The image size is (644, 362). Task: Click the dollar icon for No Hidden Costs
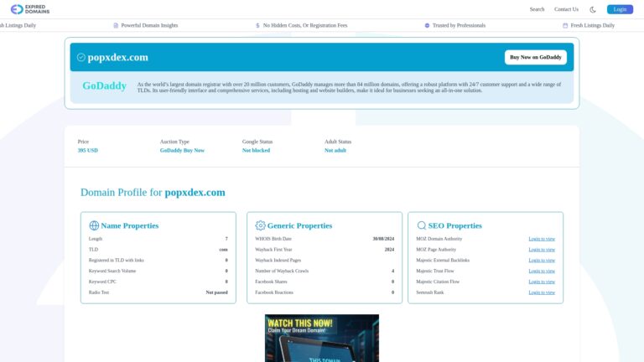(257, 26)
